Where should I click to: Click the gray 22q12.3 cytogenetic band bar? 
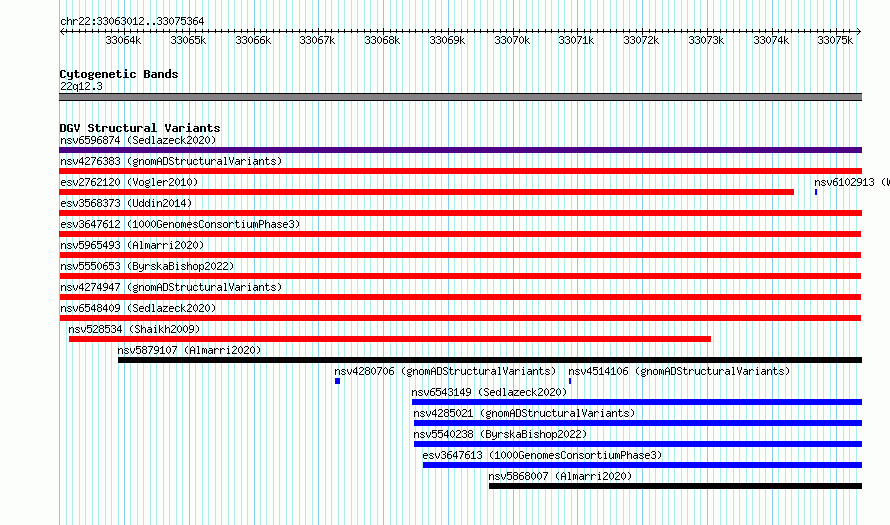click(x=460, y=97)
